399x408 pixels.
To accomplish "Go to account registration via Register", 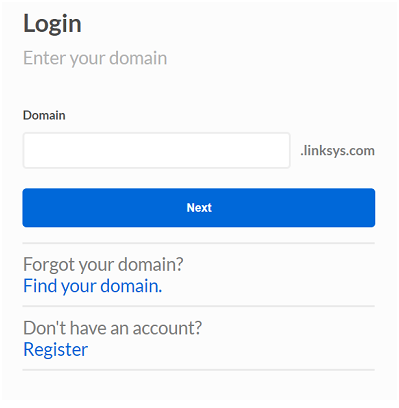I will click(x=56, y=350).
